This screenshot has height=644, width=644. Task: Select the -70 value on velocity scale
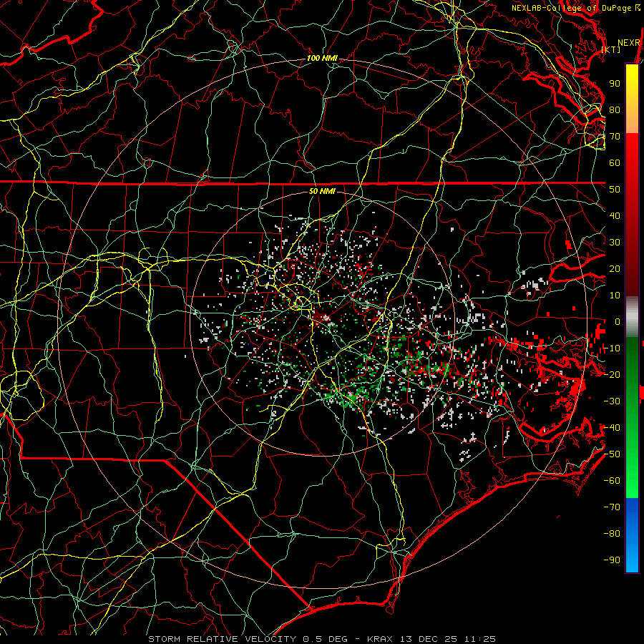(x=612, y=507)
